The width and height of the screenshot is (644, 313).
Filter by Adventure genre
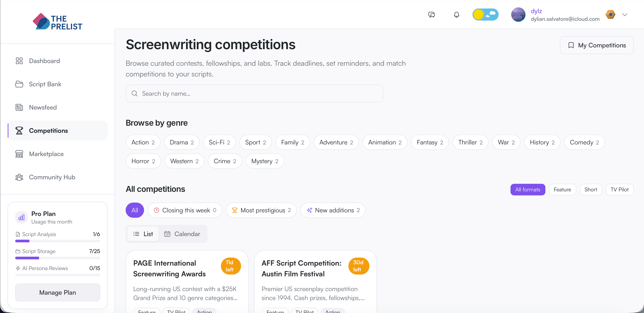(x=336, y=142)
